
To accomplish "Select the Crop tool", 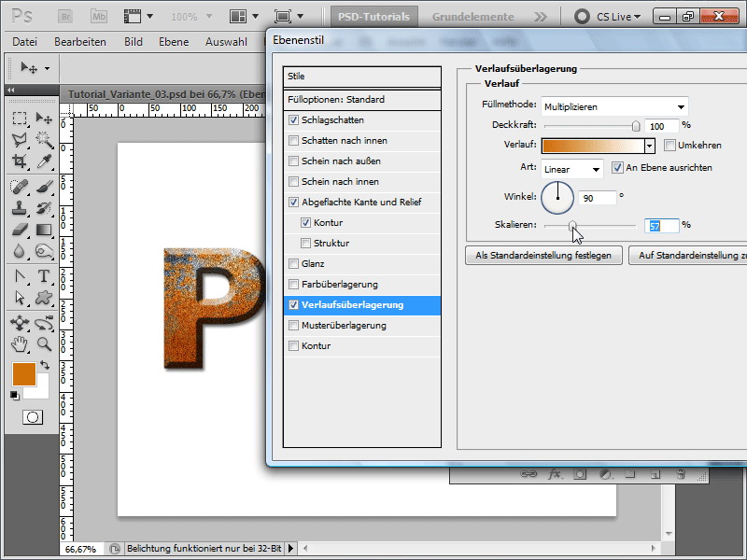I will tap(20, 161).
